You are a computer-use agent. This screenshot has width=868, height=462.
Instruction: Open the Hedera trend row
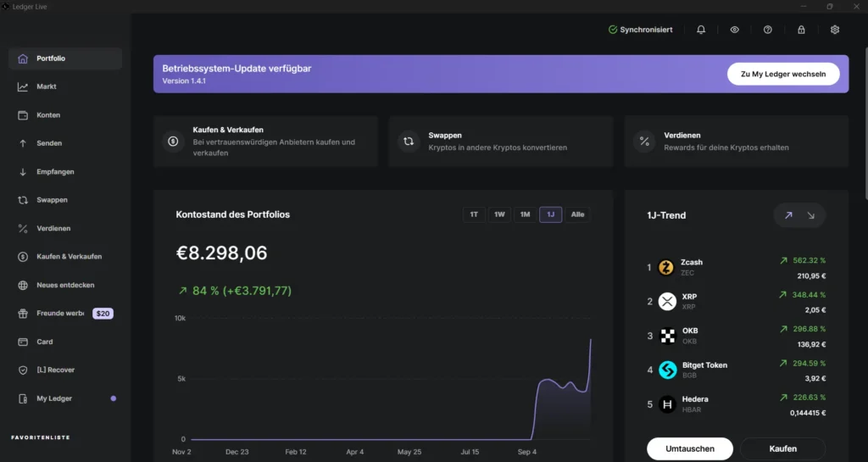(737, 404)
